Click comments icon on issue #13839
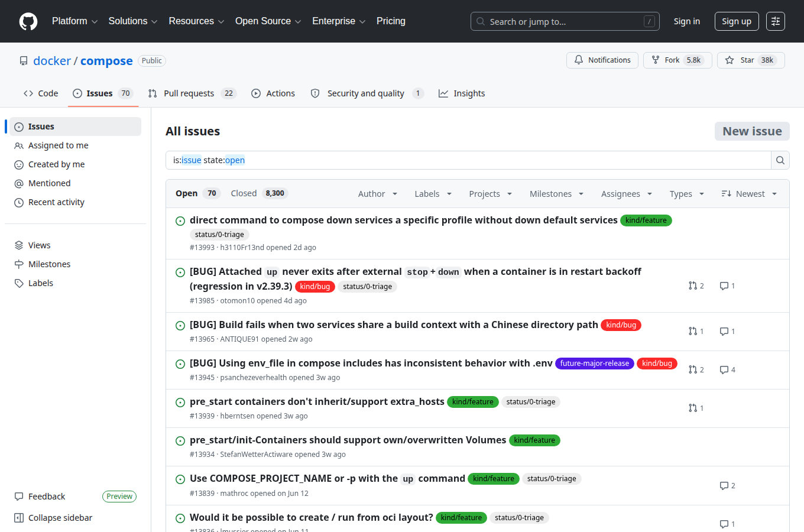 pyautogui.click(x=724, y=485)
